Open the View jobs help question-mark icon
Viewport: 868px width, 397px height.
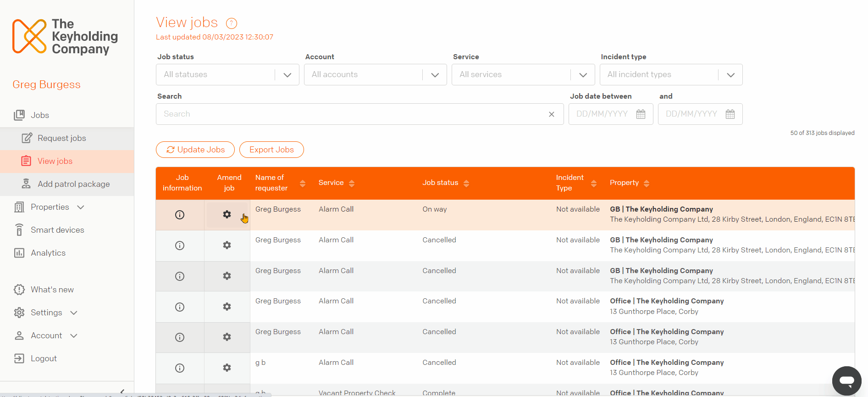[232, 23]
